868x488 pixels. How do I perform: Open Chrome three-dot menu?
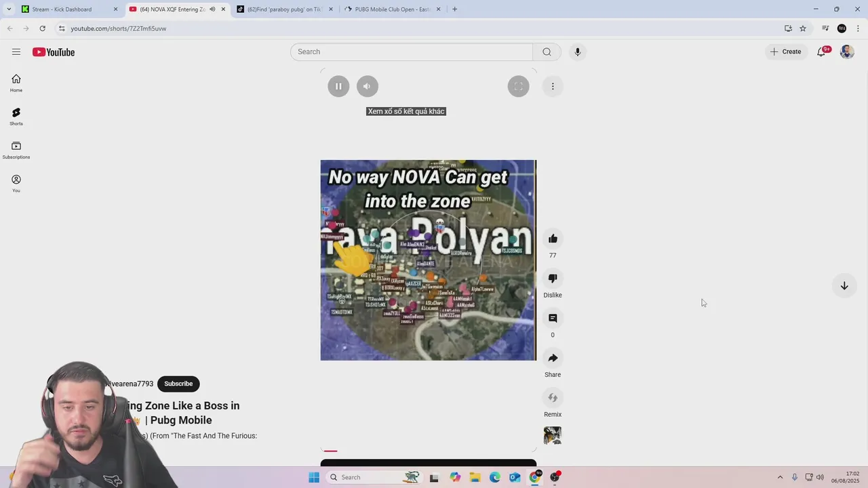858,28
